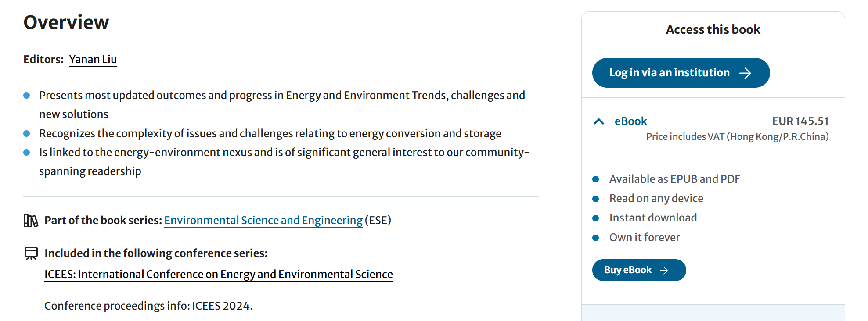Viewport: 868px width, 321px height.
Task: Click the "Own it forever" list item
Action: (645, 237)
